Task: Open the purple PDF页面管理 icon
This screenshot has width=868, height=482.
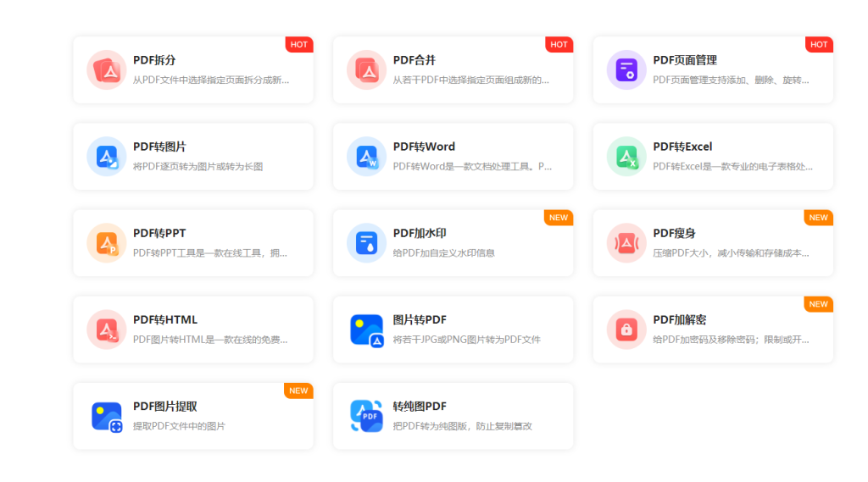Action: (x=626, y=70)
